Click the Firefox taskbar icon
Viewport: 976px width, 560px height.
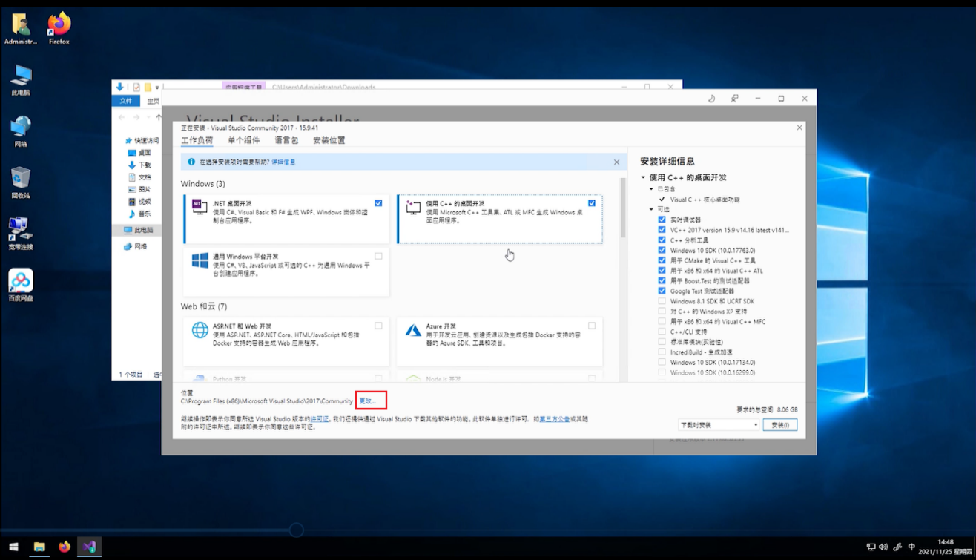[x=65, y=547]
